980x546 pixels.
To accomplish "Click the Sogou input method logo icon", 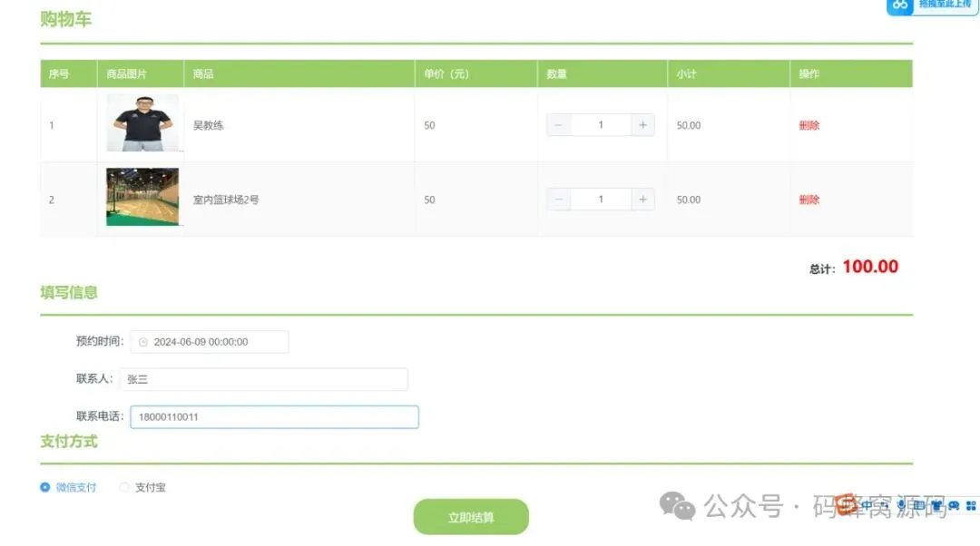I will click(x=847, y=504).
